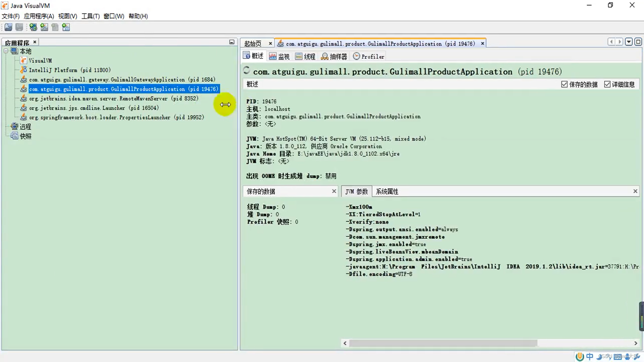Close the 保存的数据 section
The image size is (644, 362).
pos(334,191)
